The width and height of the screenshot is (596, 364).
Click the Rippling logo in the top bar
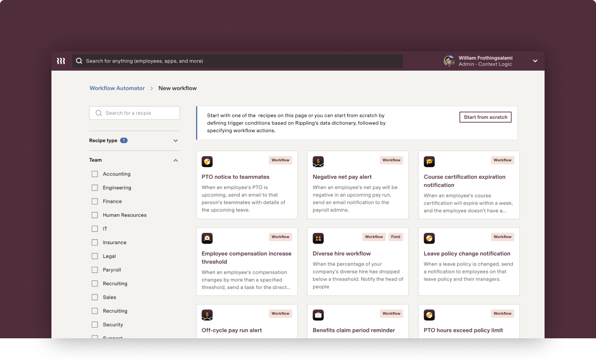(x=61, y=60)
